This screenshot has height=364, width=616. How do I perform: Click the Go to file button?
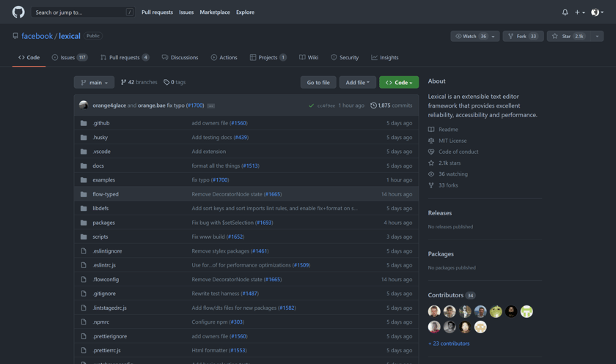coord(318,82)
